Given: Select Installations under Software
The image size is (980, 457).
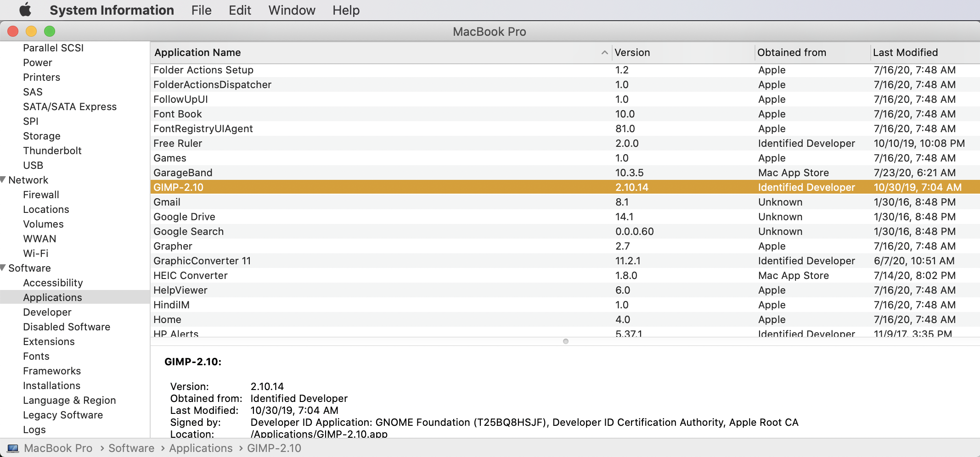Looking at the screenshot, I should [52, 385].
